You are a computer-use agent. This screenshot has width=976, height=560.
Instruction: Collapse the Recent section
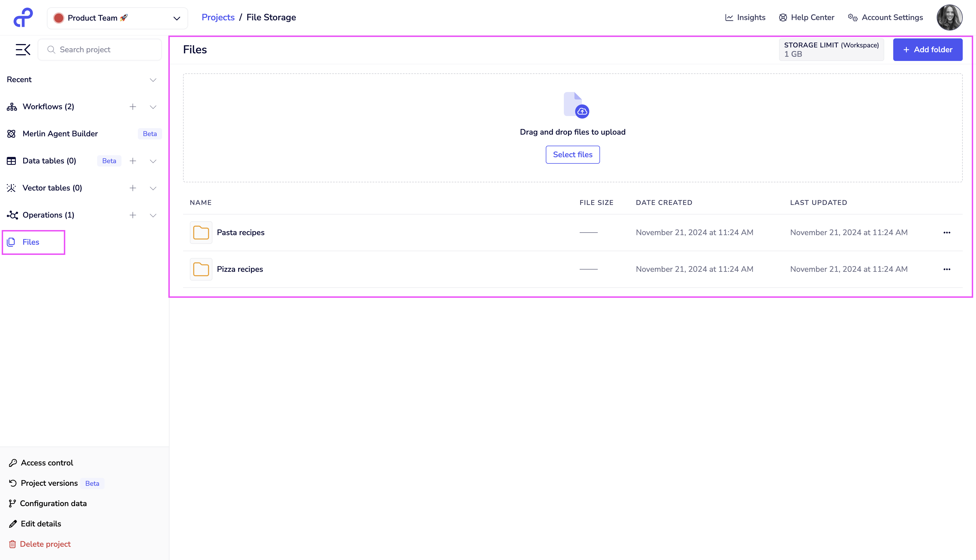(x=153, y=80)
